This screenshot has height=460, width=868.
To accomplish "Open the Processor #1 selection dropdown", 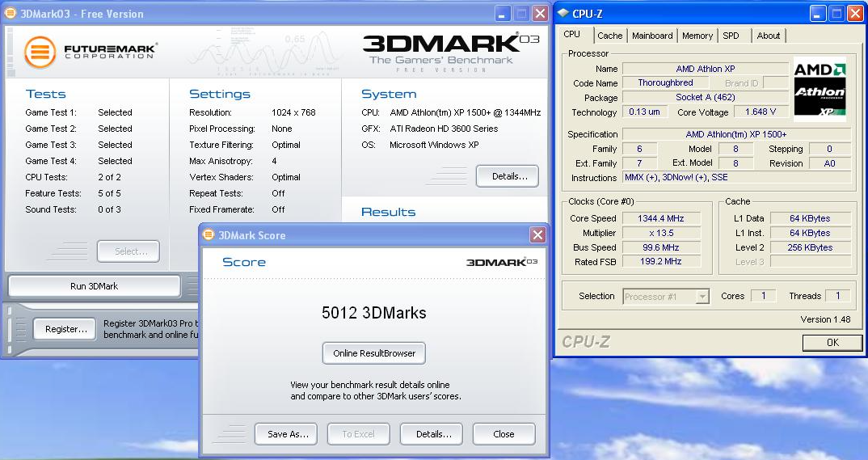I will [x=702, y=297].
